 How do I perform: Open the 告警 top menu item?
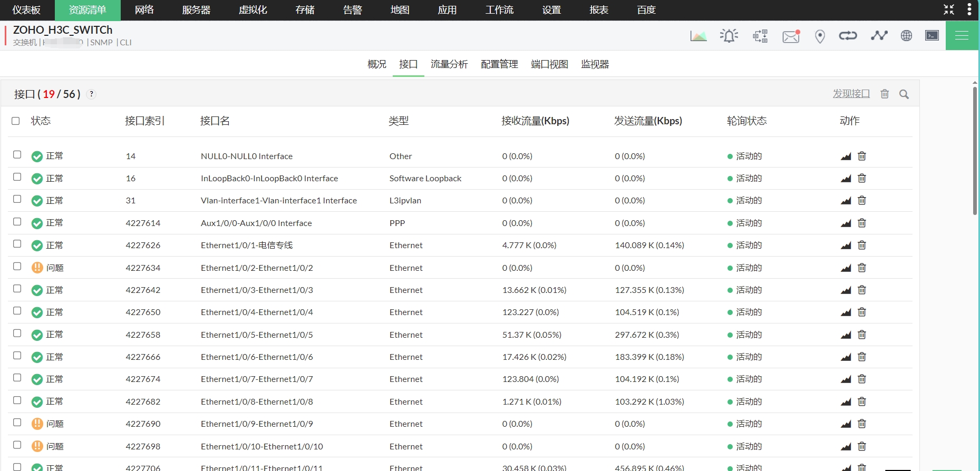(x=352, y=10)
